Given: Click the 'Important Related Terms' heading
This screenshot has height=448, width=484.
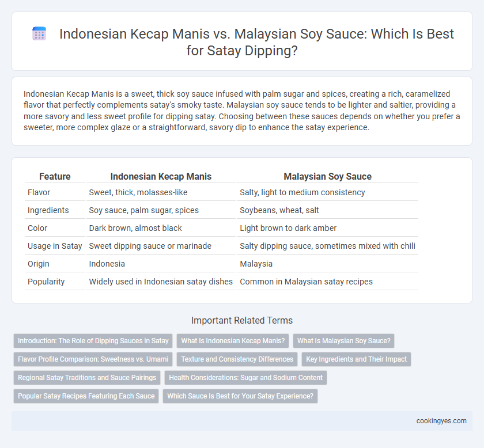Looking at the screenshot, I should coord(242,321).
